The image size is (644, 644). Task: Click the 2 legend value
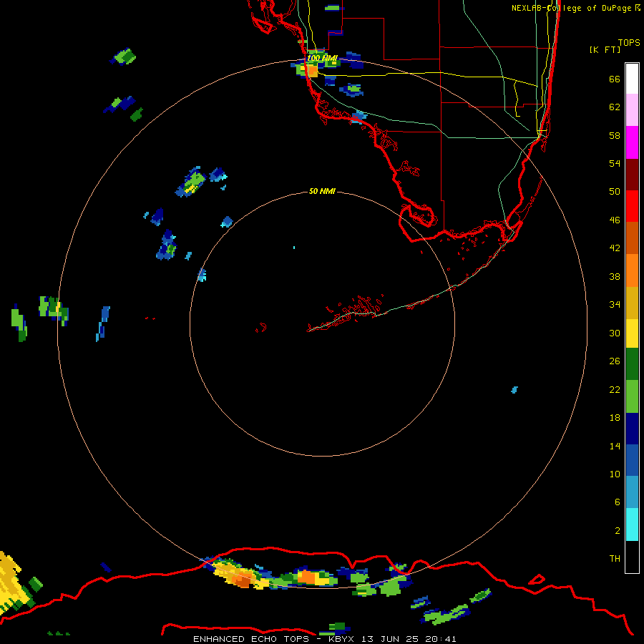(618, 531)
